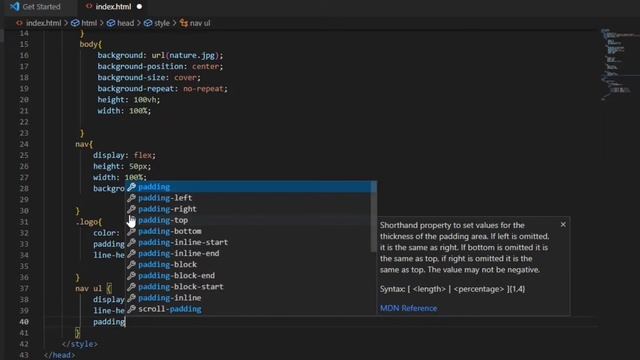Choose the padding-left suggestion
This screenshot has width=640, height=360.
250,198
